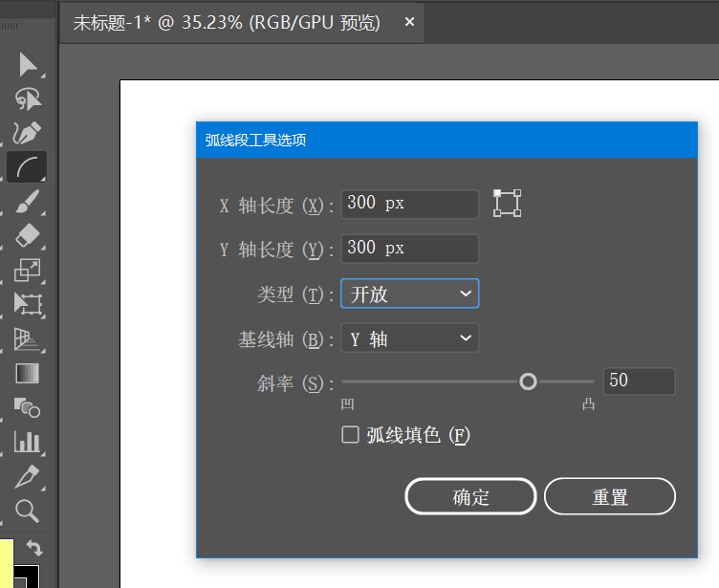Enable the 弧线填色 checkbox
Viewport: 719px width, 588px height.
point(350,434)
